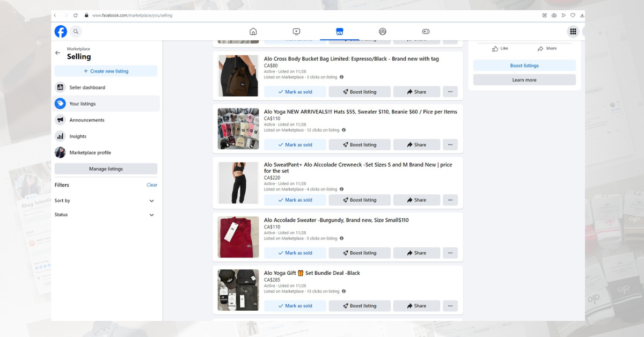Click info icon beside 13 clicks on listing
This screenshot has height=337, width=644.
click(344, 291)
